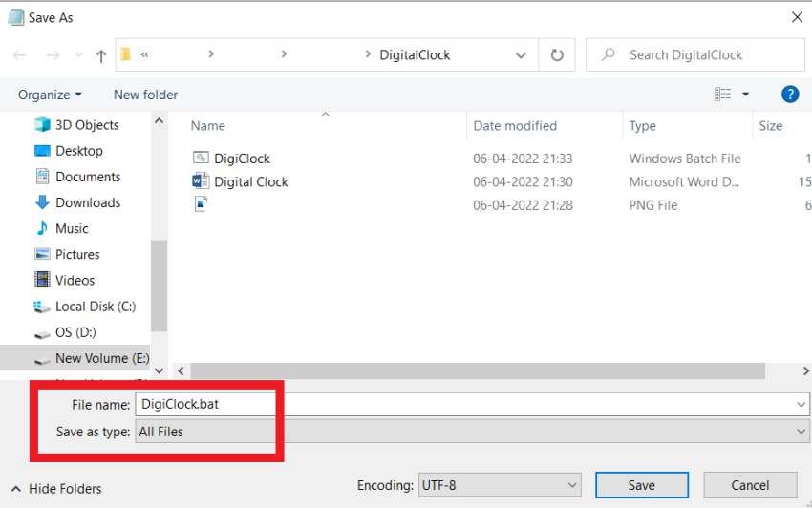The image size is (812, 508).
Task: Open Music in navigation pane
Action: (x=72, y=228)
